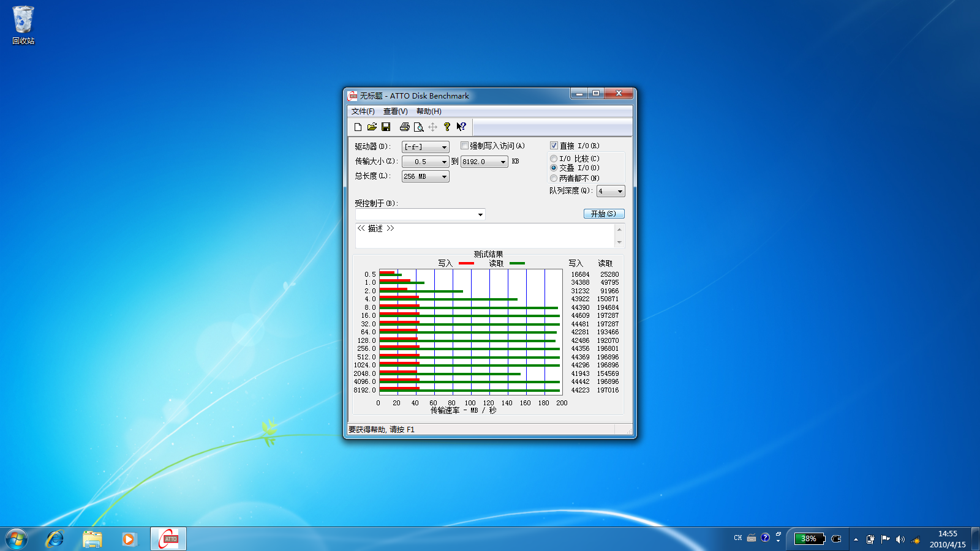
Task: Click the yellow question mark About icon
Action: tap(447, 127)
